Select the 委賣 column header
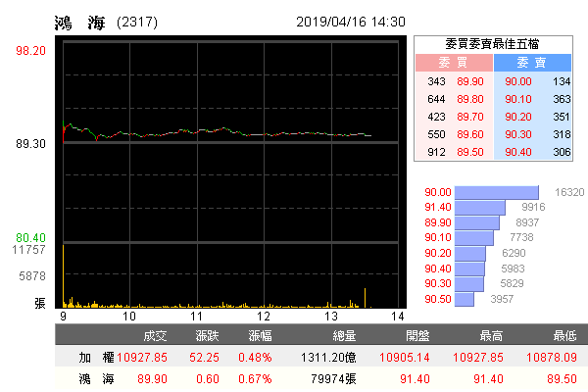This screenshot has width=588, height=392. [532, 63]
